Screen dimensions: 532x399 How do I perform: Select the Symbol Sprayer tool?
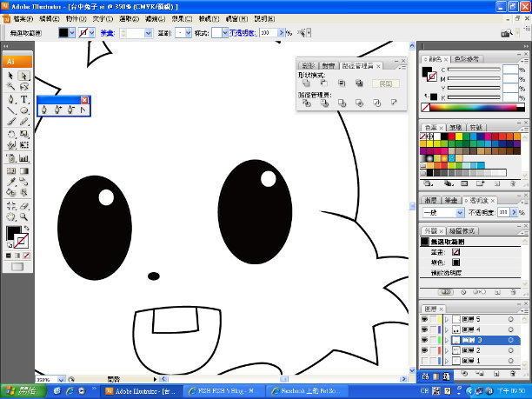[x=10, y=158]
